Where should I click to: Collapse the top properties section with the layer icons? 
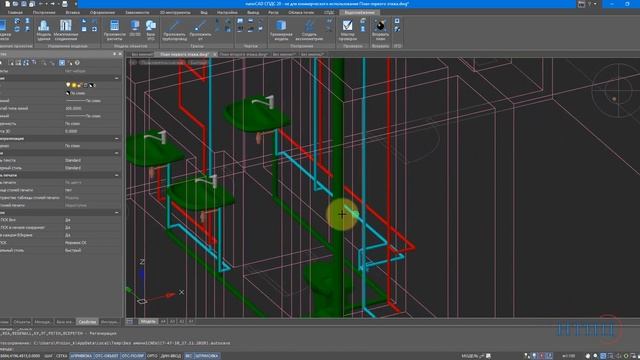117,78
